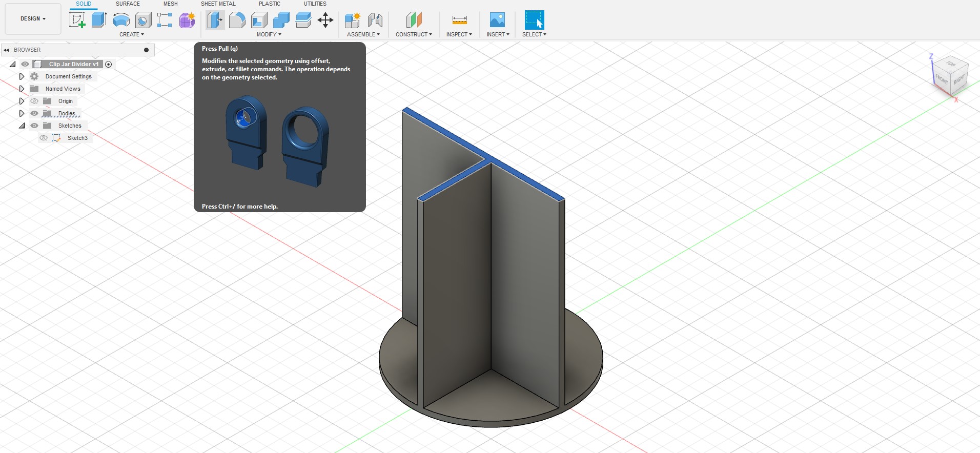Activate the Fillet tool
This screenshot has width=980, height=453.
pos(237,20)
